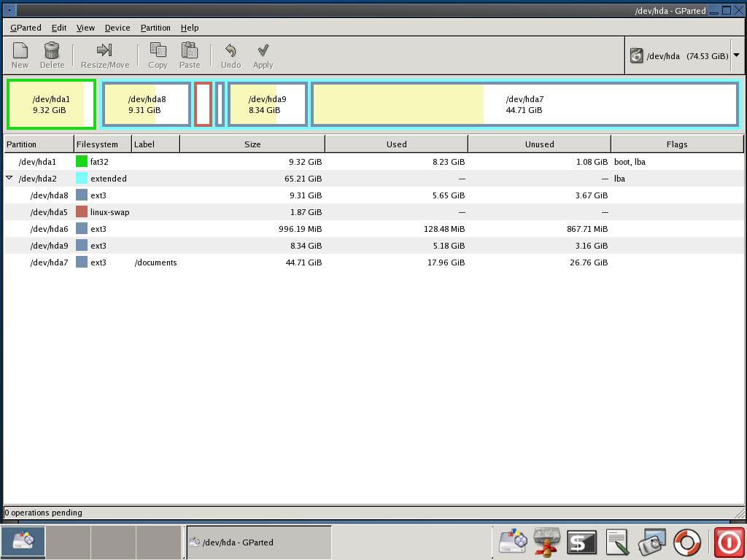Select the /dev/hda7 block in disk map
The height and width of the screenshot is (560, 747).
(x=525, y=104)
